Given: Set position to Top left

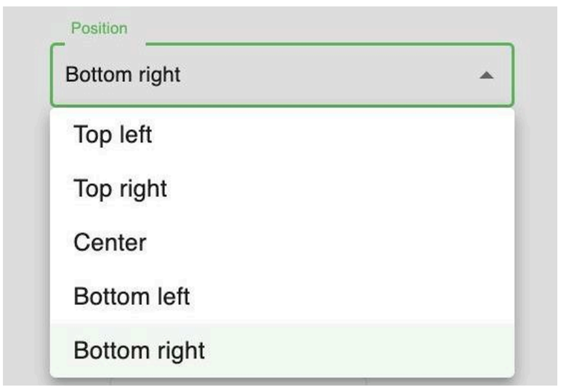Looking at the screenshot, I should click(112, 135).
